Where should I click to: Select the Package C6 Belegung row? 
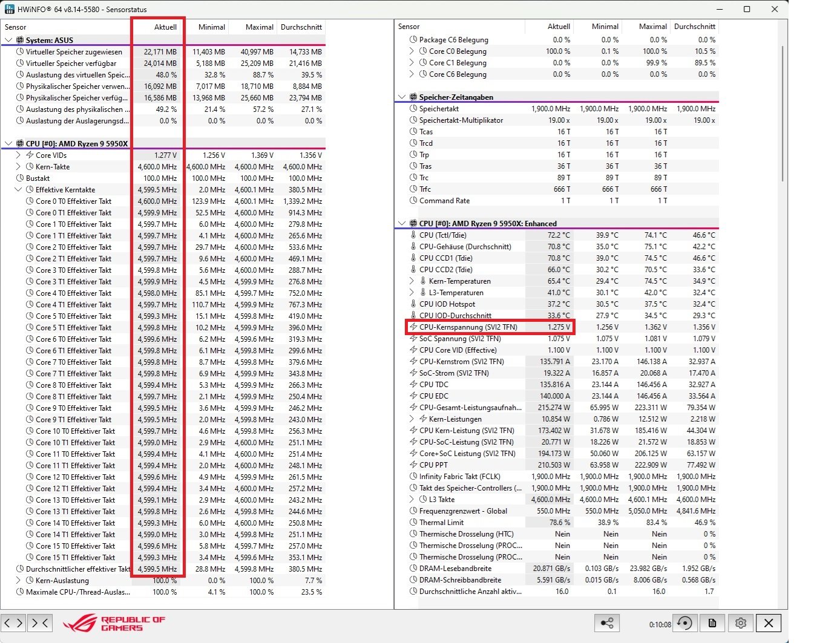(x=557, y=39)
